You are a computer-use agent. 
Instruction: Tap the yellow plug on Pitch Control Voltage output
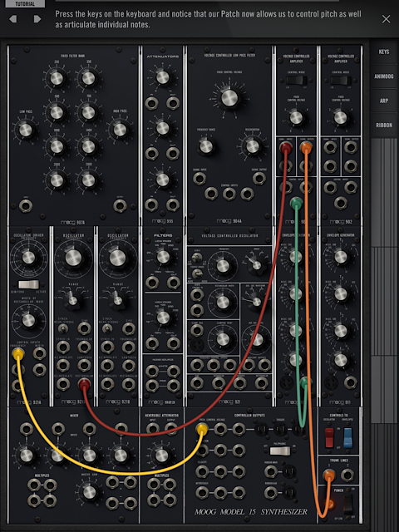pyautogui.click(x=202, y=429)
